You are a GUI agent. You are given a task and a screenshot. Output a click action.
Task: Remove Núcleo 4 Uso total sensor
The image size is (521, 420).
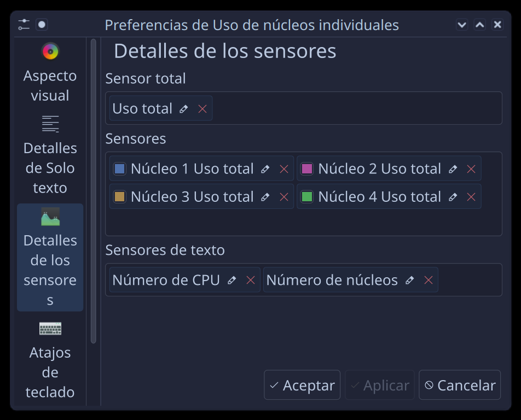[x=471, y=197]
